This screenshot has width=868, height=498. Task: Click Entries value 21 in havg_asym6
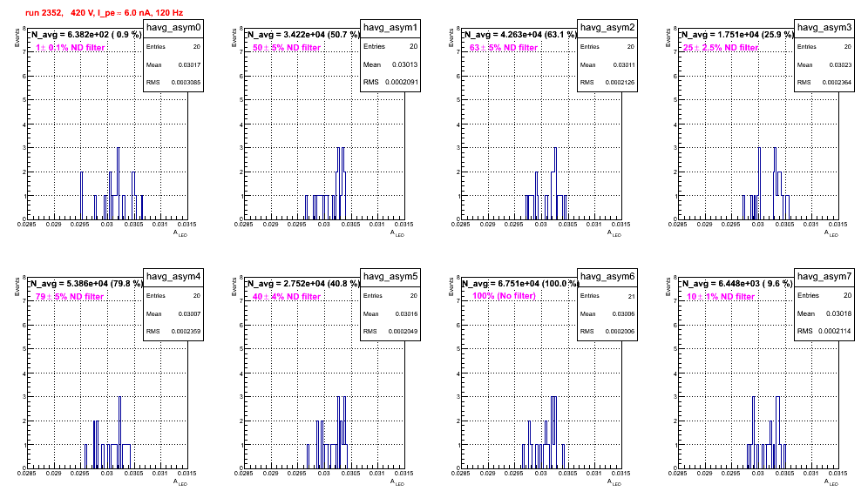pyautogui.click(x=631, y=296)
